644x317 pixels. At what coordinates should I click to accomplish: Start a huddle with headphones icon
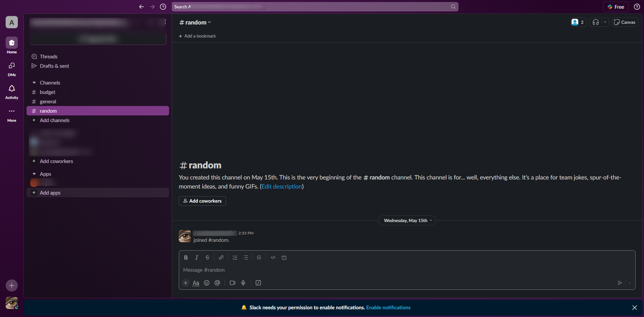click(x=596, y=22)
